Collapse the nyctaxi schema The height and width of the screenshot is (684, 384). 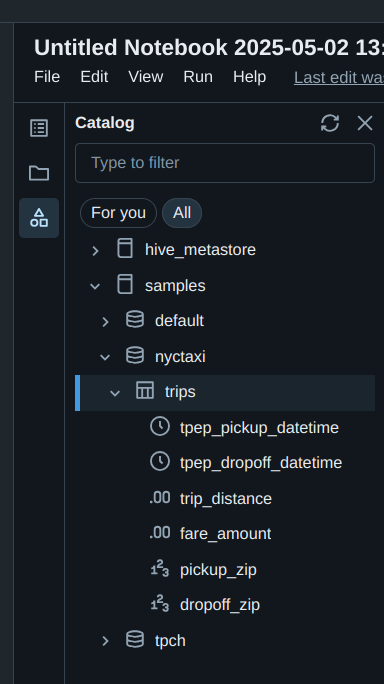click(105, 357)
